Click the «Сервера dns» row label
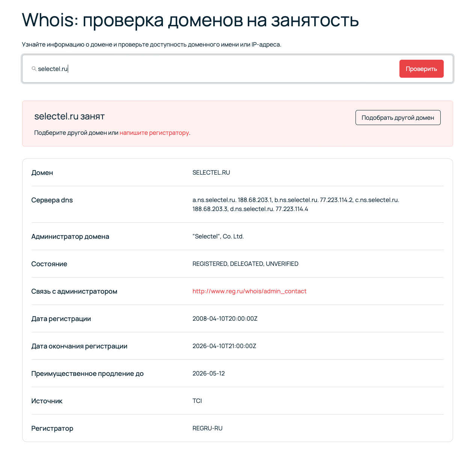This screenshot has height=451, width=476. click(52, 200)
